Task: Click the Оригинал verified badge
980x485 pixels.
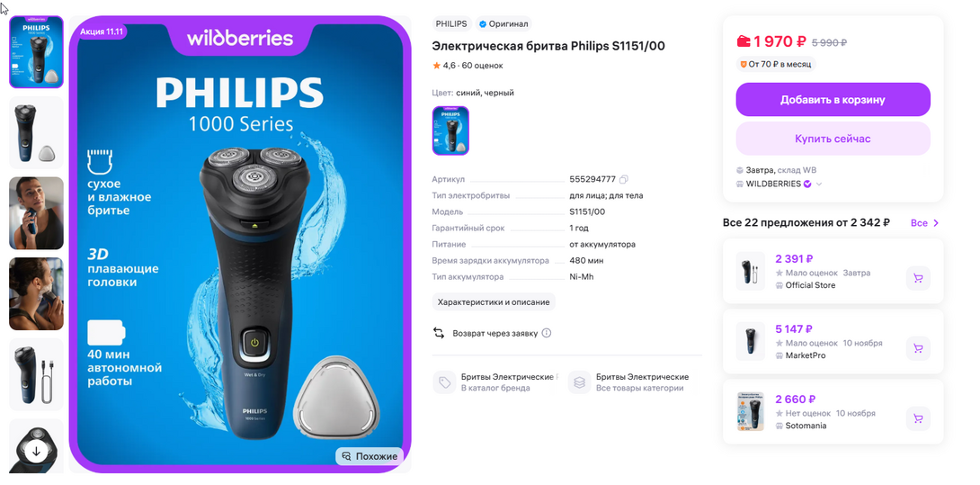Action: click(503, 23)
